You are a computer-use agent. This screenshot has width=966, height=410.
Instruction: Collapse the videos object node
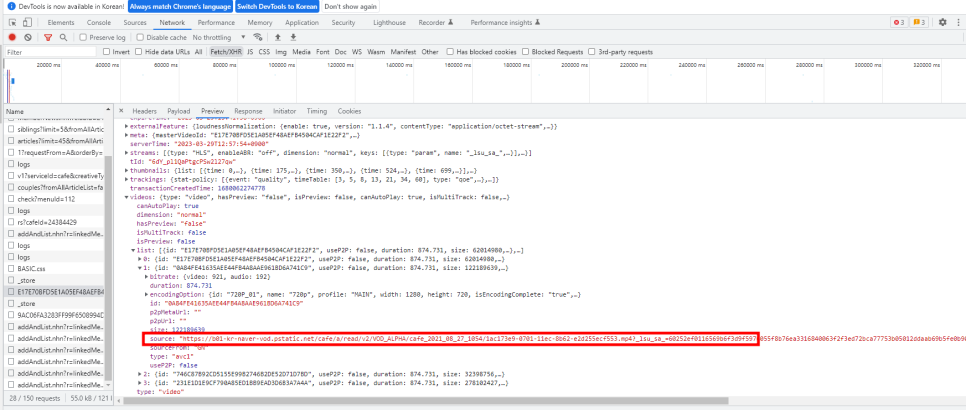(126, 197)
